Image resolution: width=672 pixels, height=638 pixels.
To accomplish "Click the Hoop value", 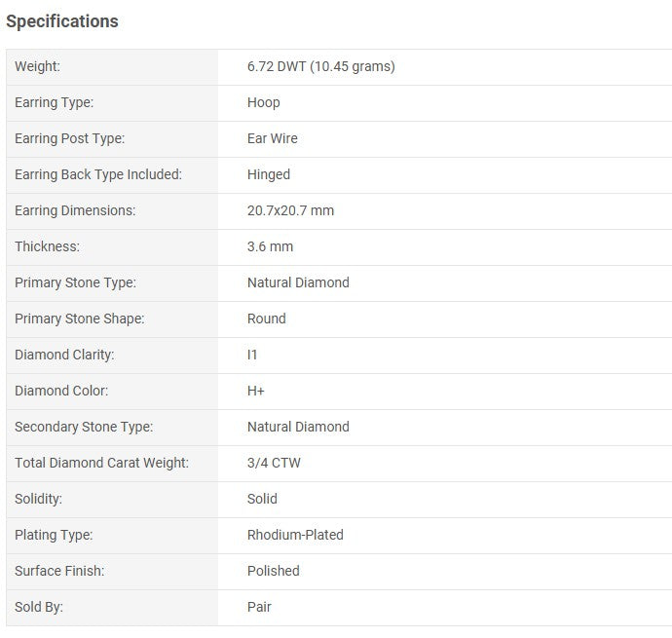I will [264, 102].
